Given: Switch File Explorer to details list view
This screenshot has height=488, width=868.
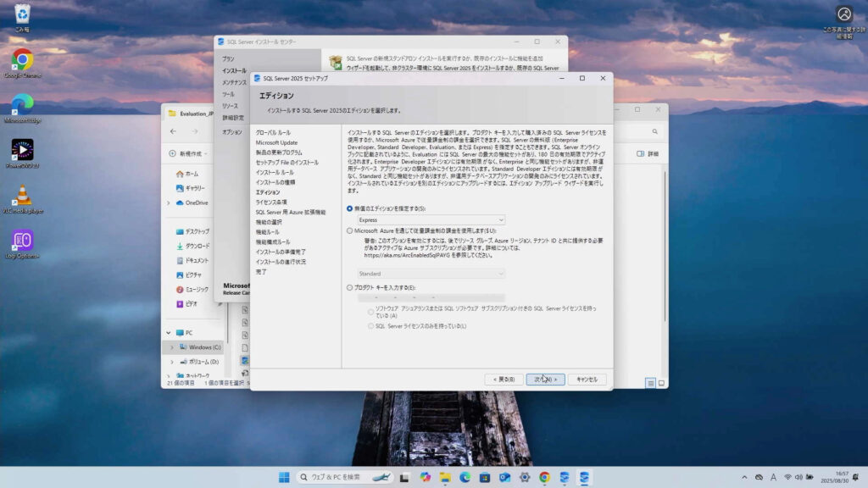Looking at the screenshot, I should (x=650, y=383).
